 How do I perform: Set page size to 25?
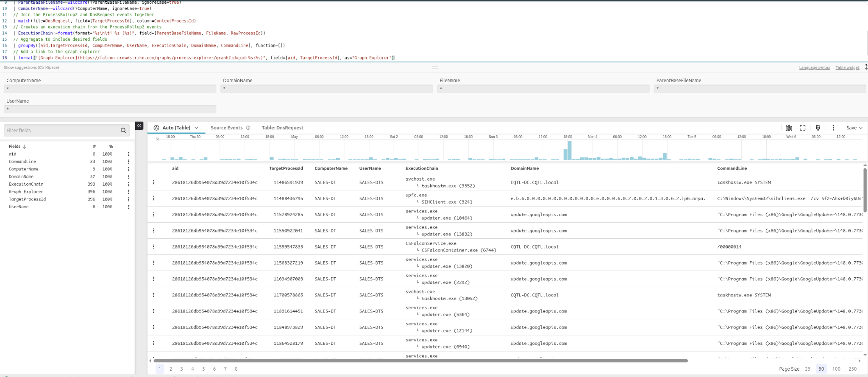[x=808, y=369]
